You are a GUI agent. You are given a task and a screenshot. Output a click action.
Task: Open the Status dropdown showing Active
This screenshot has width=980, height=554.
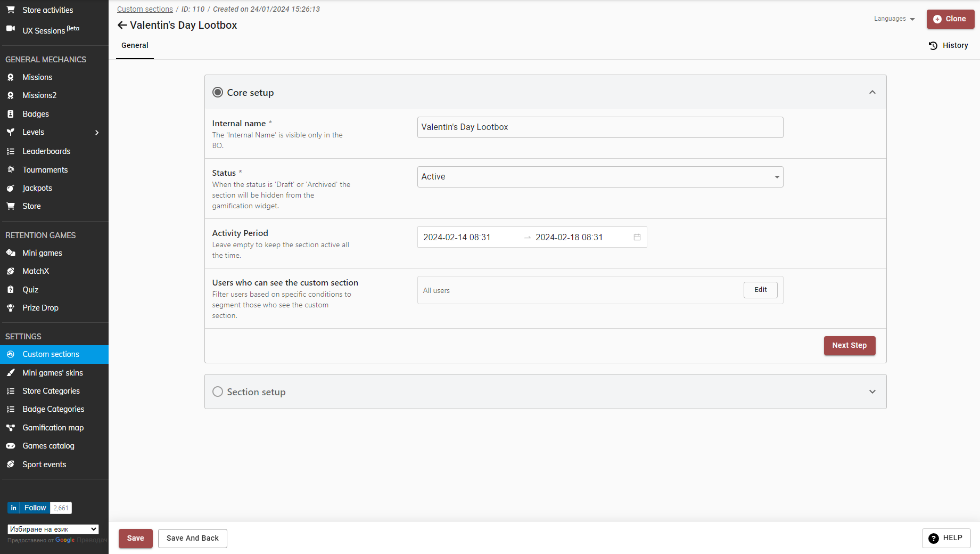pyautogui.click(x=599, y=177)
